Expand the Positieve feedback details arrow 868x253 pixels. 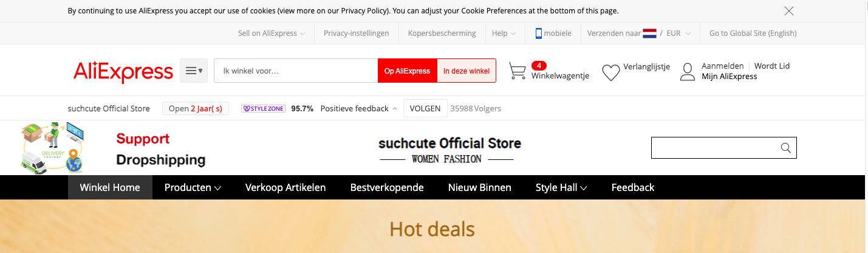click(x=395, y=109)
